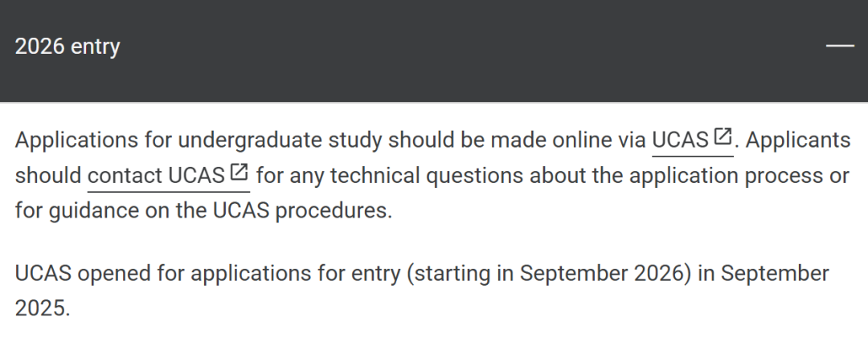Click the words "made online via"
Viewport: 868px width, 350px height.
pos(568,140)
